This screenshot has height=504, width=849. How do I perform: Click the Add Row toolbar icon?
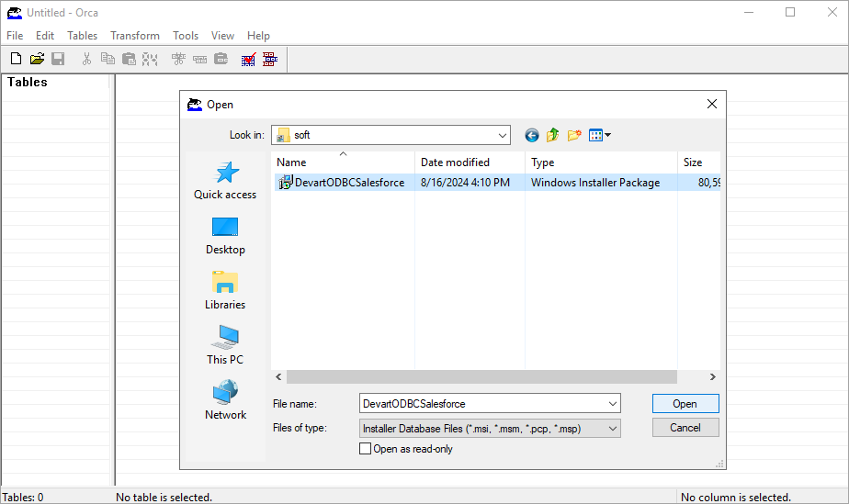click(199, 59)
